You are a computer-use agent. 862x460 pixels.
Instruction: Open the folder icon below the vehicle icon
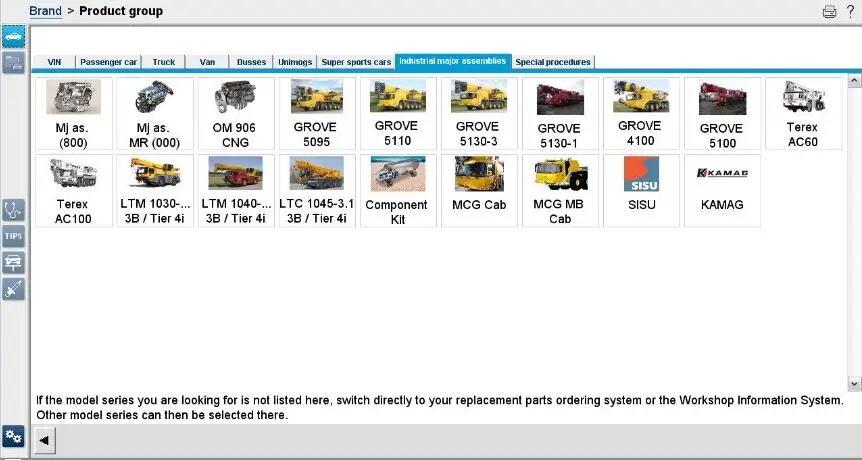point(13,62)
